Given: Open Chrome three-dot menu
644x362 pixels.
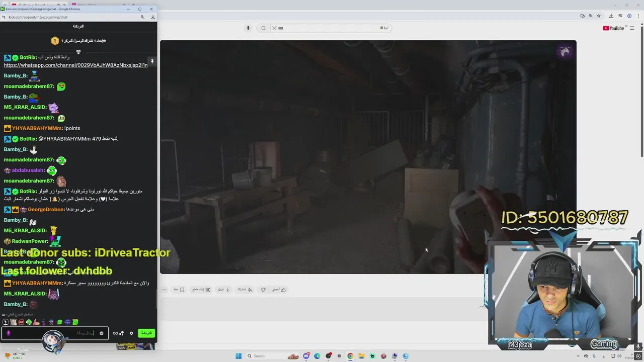Looking at the screenshot, I should tap(638, 16).
